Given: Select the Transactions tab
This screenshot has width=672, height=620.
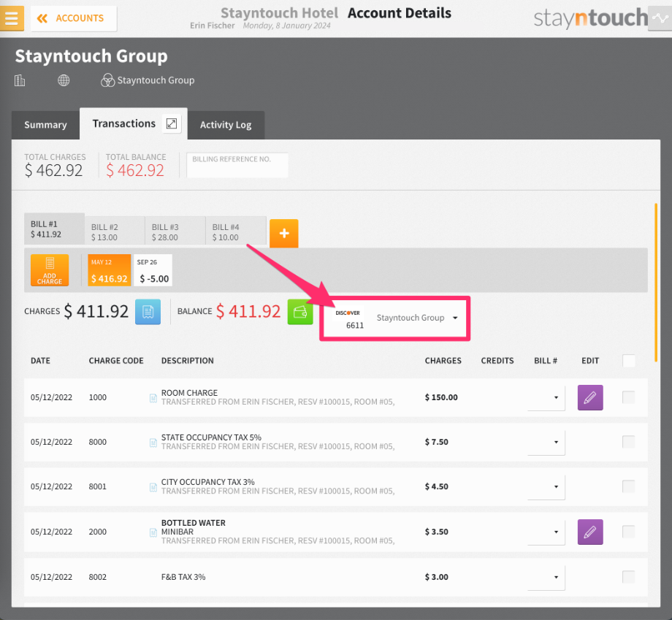Looking at the screenshot, I should click(124, 124).
